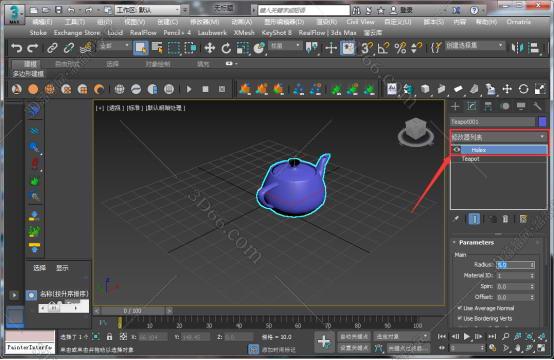The width and height of the screenshot is (554, 360).
Task: Toggle the Percent Snap button
Action: pos(400,48)
